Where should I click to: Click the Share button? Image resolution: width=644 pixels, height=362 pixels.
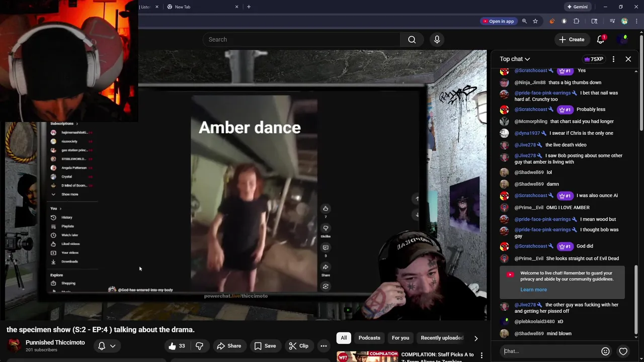[229, 346]
